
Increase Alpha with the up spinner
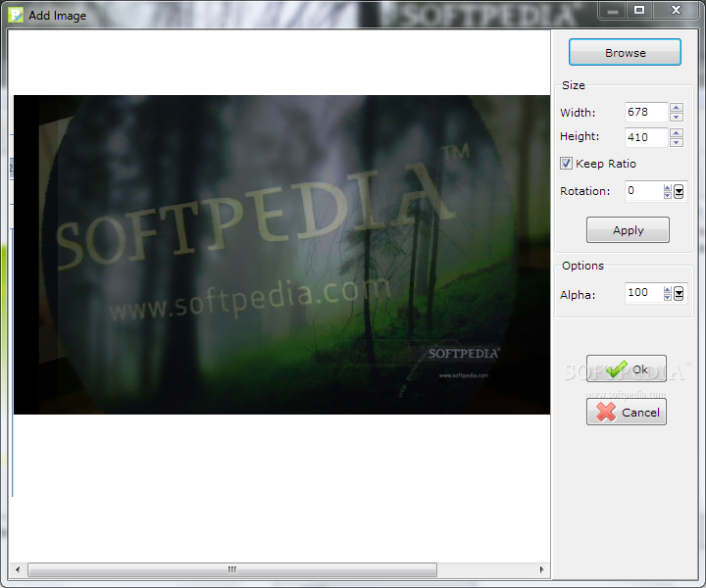(x=668, y=289)
